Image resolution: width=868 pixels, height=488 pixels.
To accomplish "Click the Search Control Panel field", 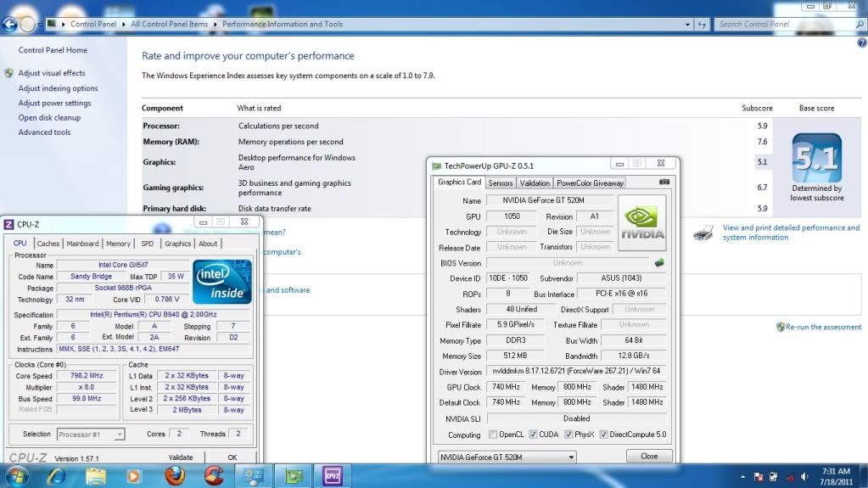I will point(785,25).
